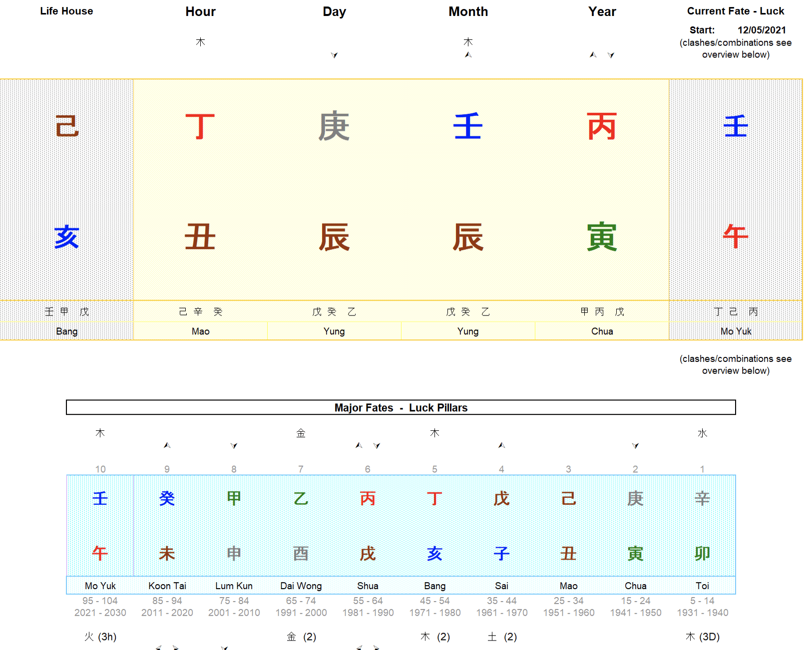Select luck pillar 1 branch 卯

click(x=702, y=553)
